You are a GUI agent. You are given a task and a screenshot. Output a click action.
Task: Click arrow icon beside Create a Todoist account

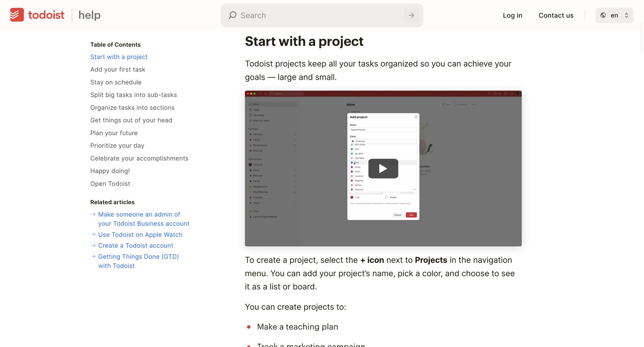[x=93, y=246]
